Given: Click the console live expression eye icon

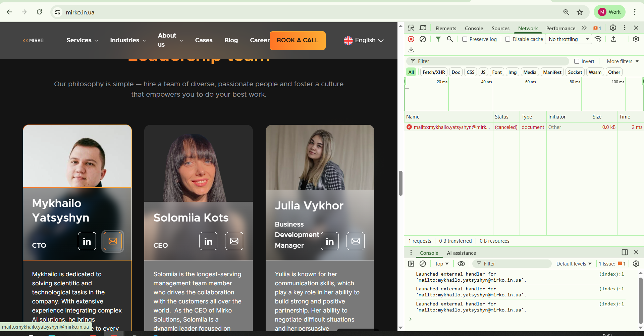Looking at the screenshot, I should click(461, 264).
